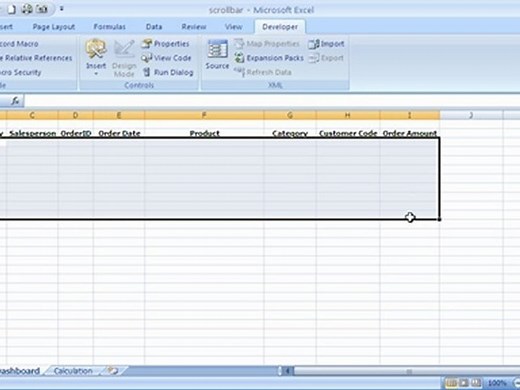The image size is (520, 390).
Task: Open the XML Source pane
Action: [x=217, y=55]
